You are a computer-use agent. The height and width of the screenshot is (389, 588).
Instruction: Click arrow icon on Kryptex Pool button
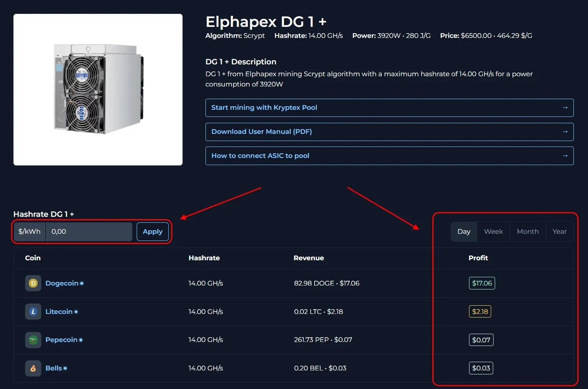pyautogui.click(x=565, y=108)
